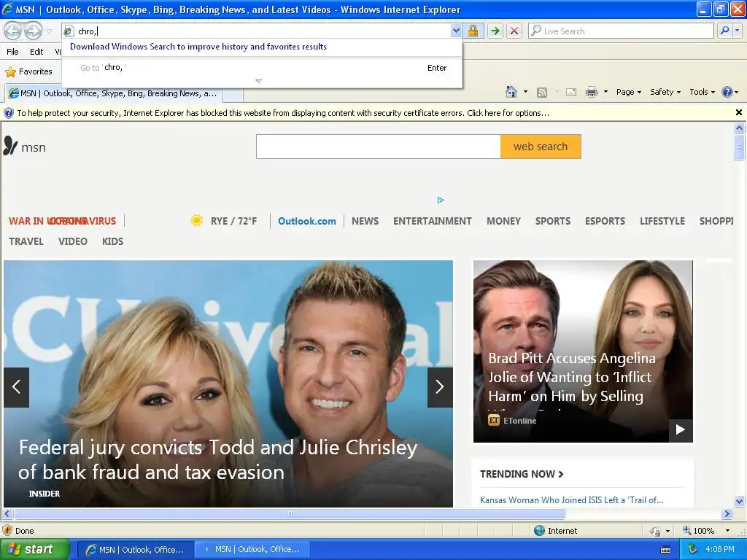Go to the LIFESTYLE section

click(662, 221)
